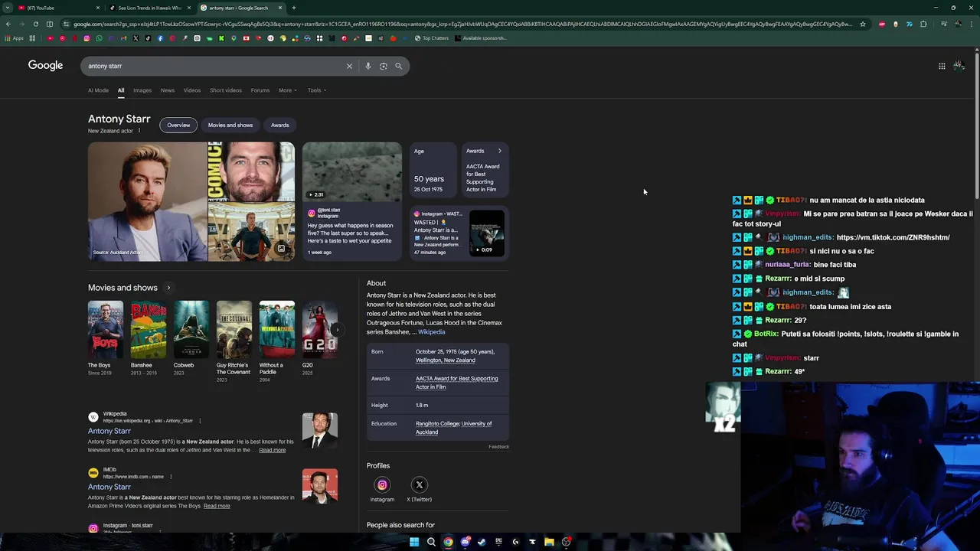The height and width of the screenshot is (551, 980).
Task: Open the 0:09 Instagram video thumbnail
Action: (486, 232)
